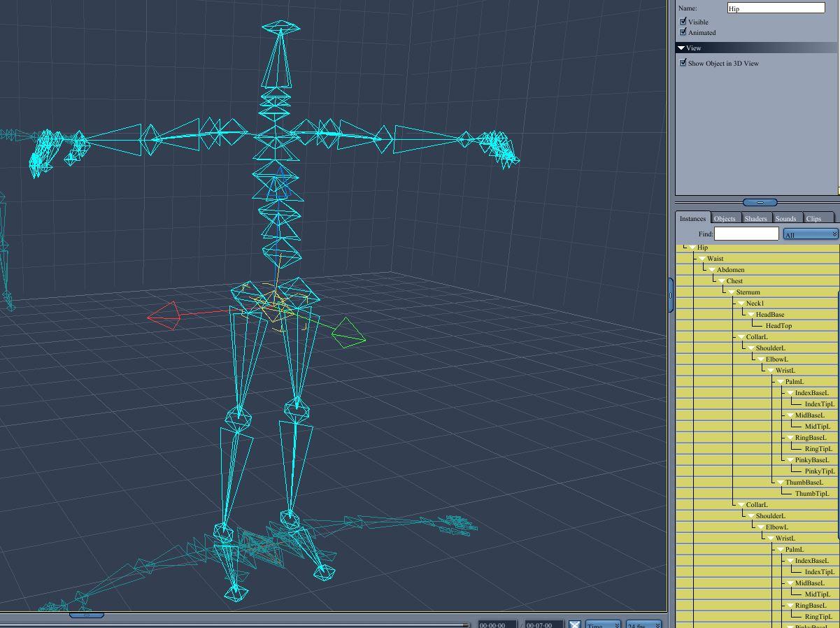Collapse the HeadBase node triangle
Image resolution: width=840 pixels, height=628 pixels.
(751, 315)
